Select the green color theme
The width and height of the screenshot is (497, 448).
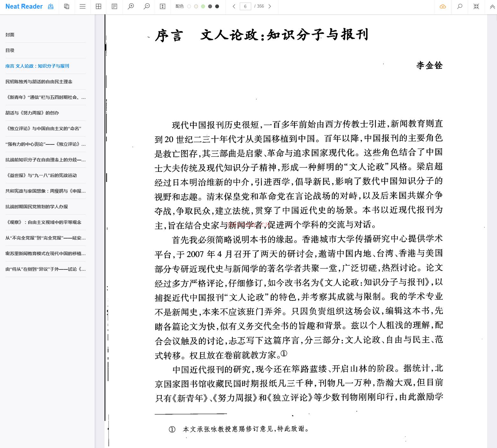click(x=203, y=6)
